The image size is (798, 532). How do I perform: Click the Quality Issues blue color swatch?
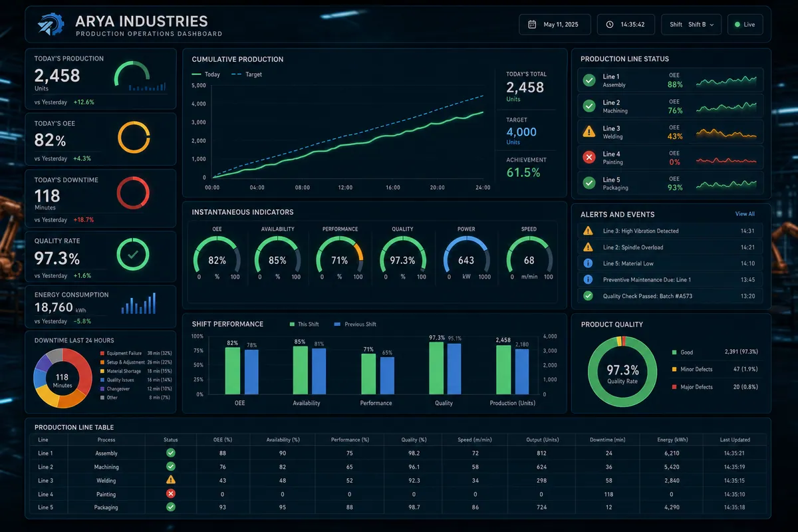tap(101, 380)
